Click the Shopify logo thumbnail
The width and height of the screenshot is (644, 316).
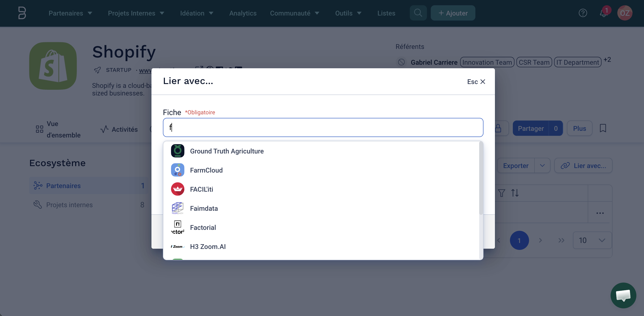53,66
